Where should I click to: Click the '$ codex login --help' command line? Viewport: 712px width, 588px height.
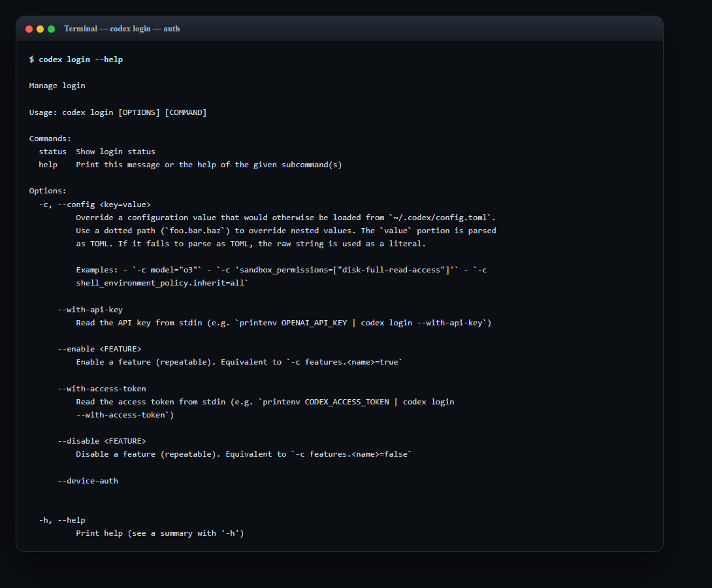pos(76,59)
